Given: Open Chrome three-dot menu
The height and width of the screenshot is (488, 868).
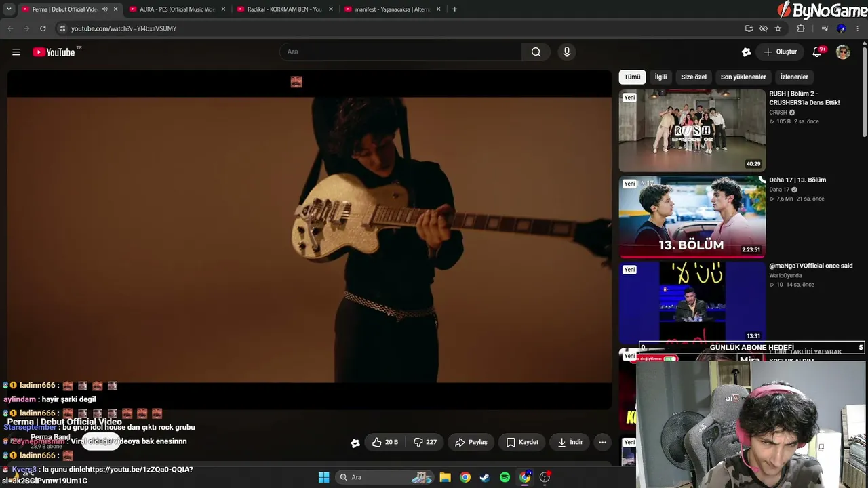Looking at the screenshot, I should click(859, 28).
